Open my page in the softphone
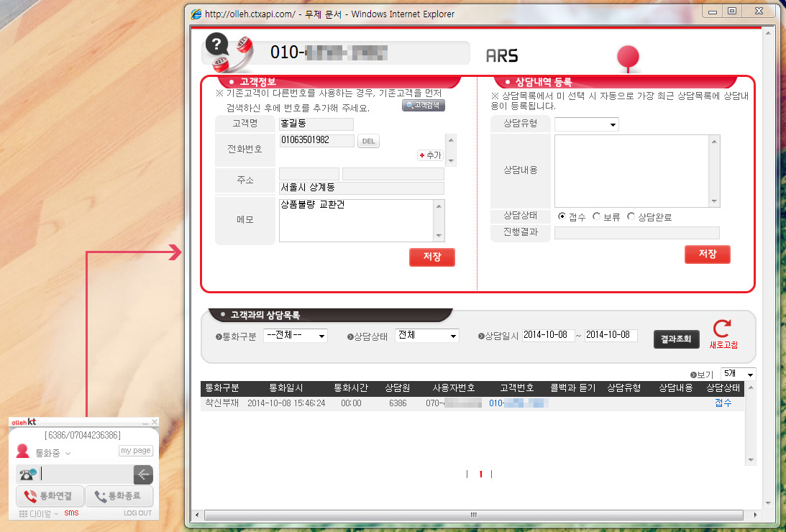 [x=135, y=451]
